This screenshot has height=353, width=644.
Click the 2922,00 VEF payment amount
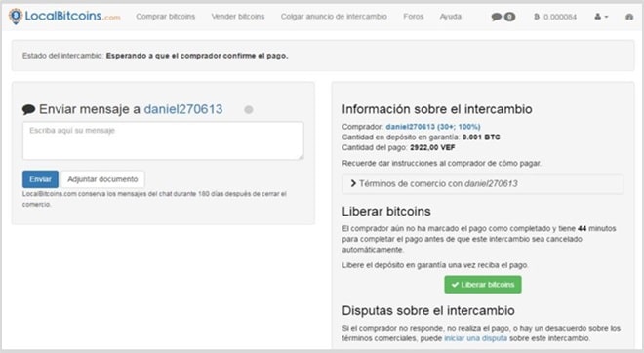(432, 147)
